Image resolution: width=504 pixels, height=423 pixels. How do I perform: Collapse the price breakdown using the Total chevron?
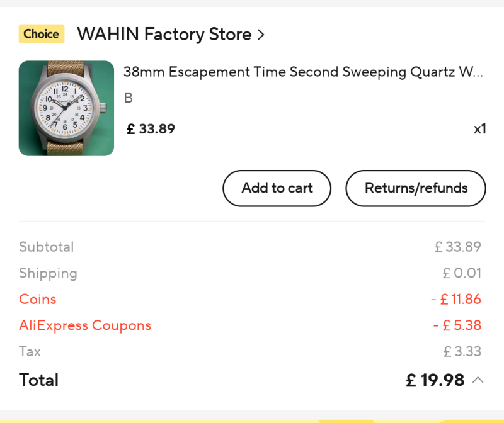pos(478,380)
